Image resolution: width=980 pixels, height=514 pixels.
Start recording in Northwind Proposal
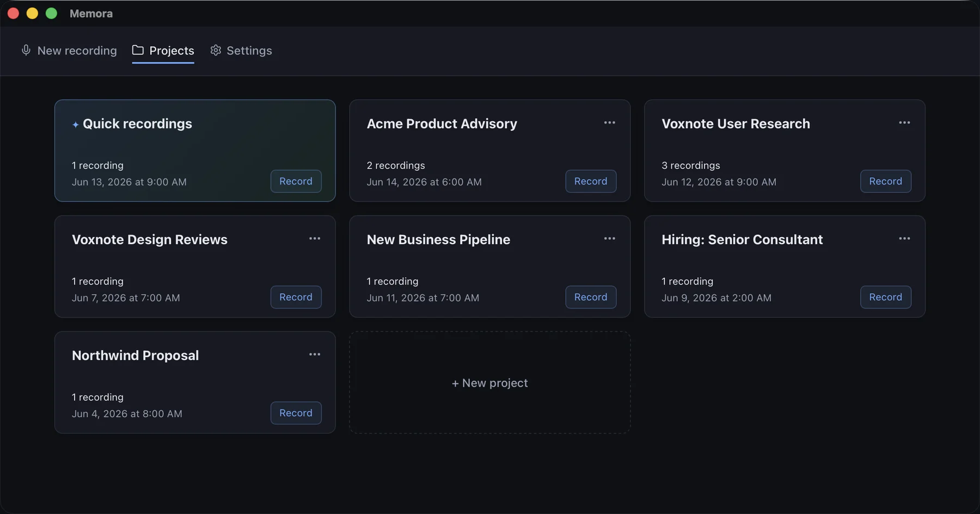click(296, 413)
